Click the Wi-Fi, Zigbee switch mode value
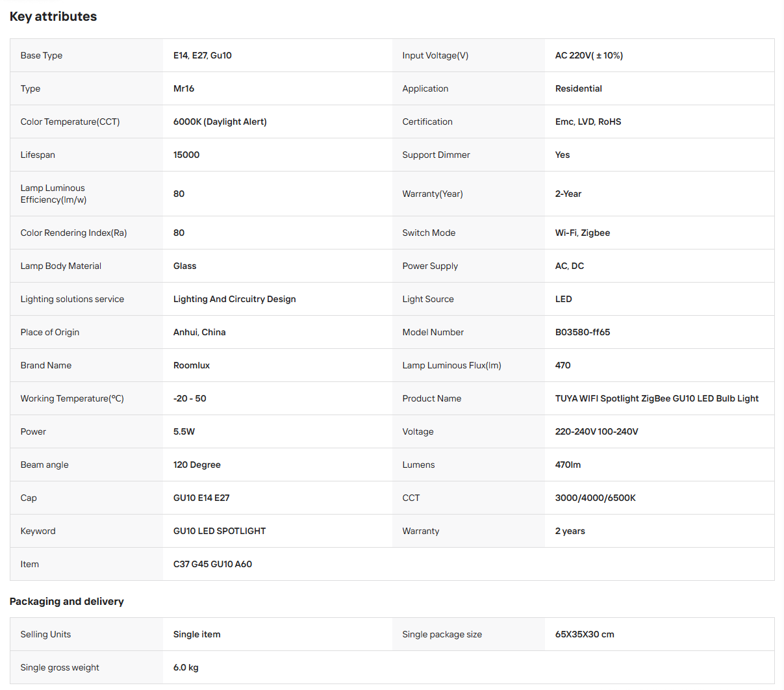 point(583,233)
